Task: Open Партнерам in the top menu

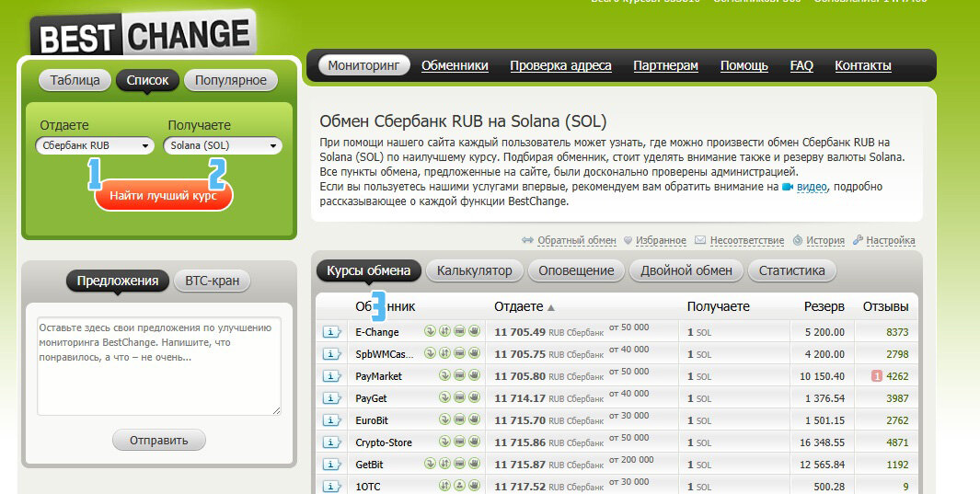Action: pos(665,65)
